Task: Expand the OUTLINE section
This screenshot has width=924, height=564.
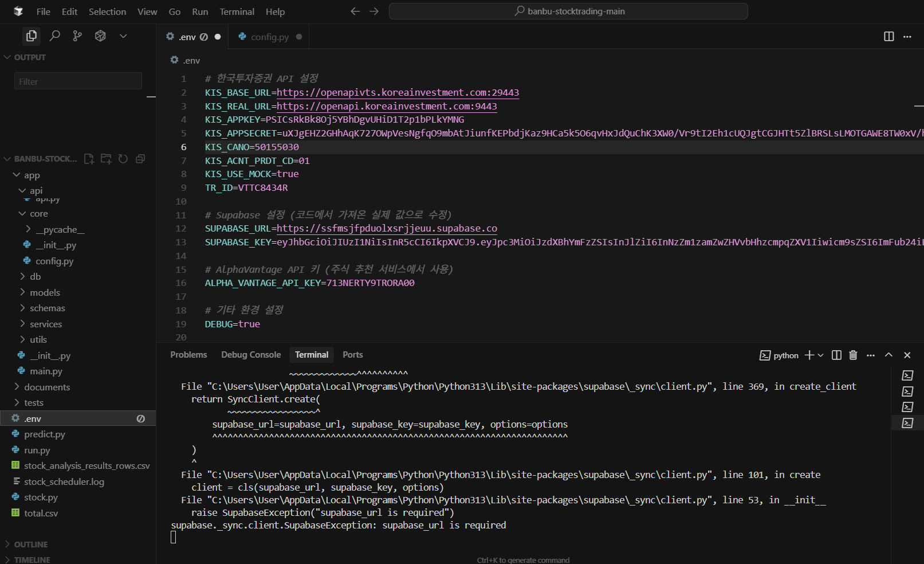Action: click(31, 545)
